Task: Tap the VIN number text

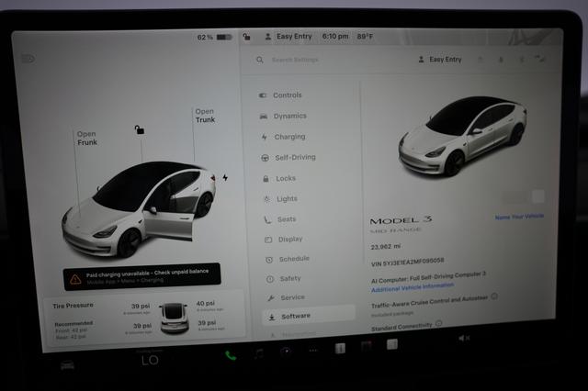Action: 408,262
